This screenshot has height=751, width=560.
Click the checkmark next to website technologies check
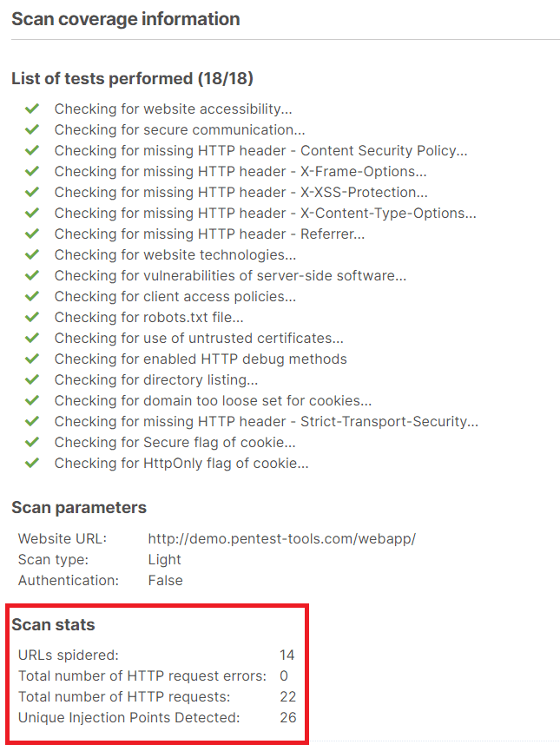point(32,254)
